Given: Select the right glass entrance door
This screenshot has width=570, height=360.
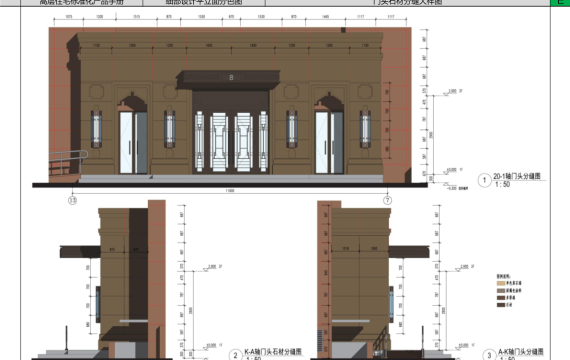Looking at the screenshot, I should click(329, 142).
